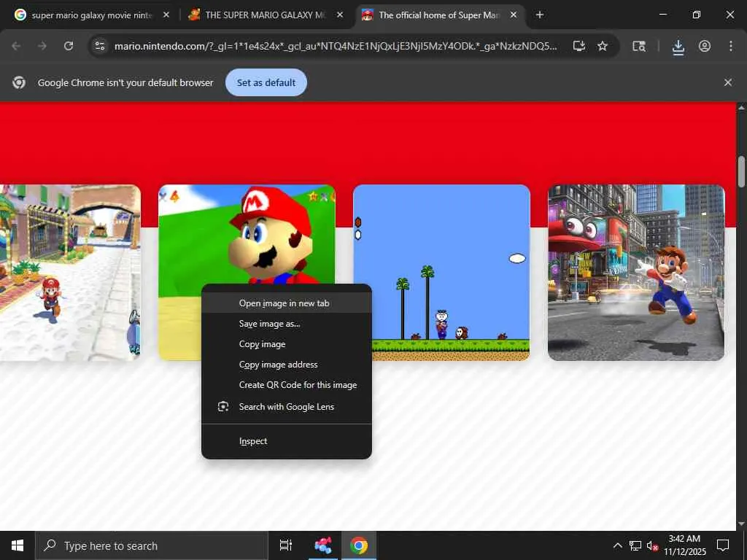The image size is (747, 560).
Task: Open the notification center icon
Action: click(x=723, y=545)
